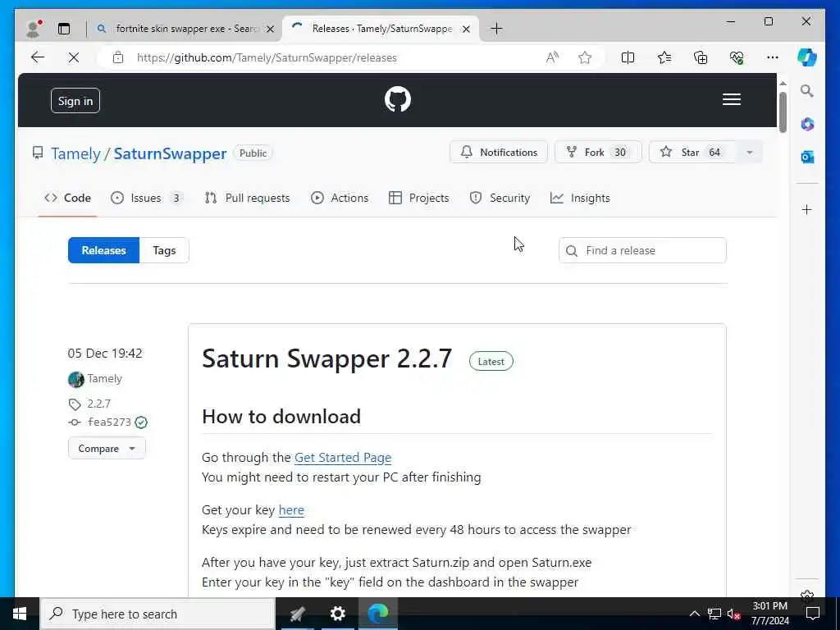Open the Projects tab
This screenshot has width=840, height=630.
point(419,199)
